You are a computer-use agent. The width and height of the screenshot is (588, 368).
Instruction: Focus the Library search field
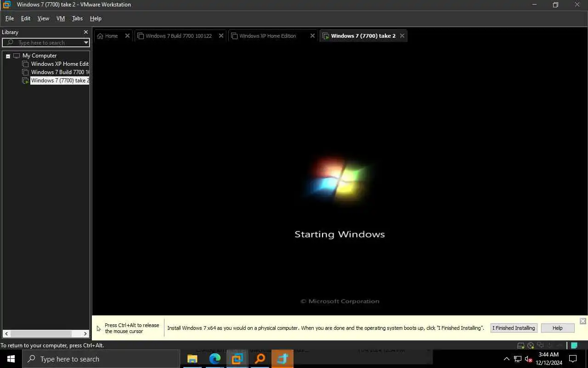pyautogui.click(x=46, y=42)
